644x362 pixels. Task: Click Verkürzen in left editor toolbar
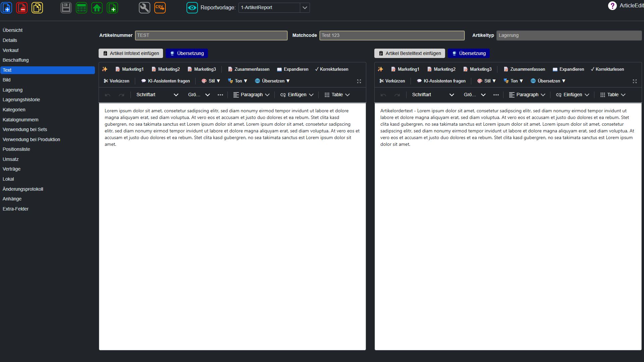(x=116, y=81)
